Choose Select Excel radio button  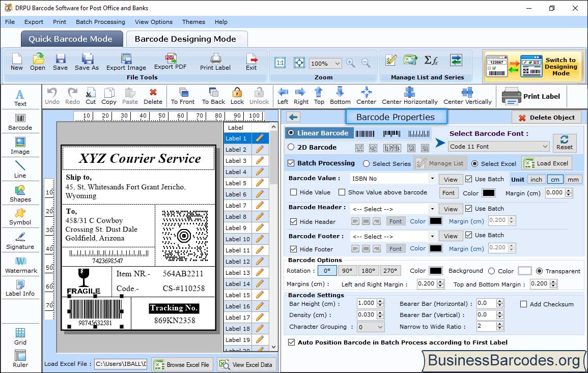(x=475, y=164)
